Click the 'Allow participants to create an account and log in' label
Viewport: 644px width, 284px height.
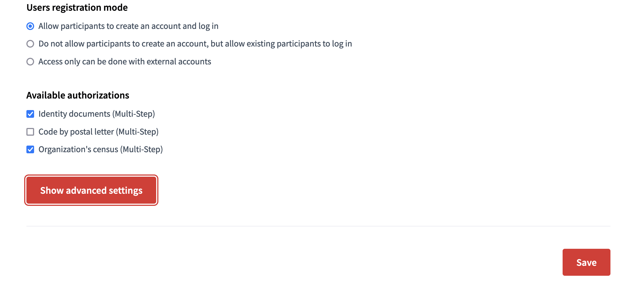point(128,26)
